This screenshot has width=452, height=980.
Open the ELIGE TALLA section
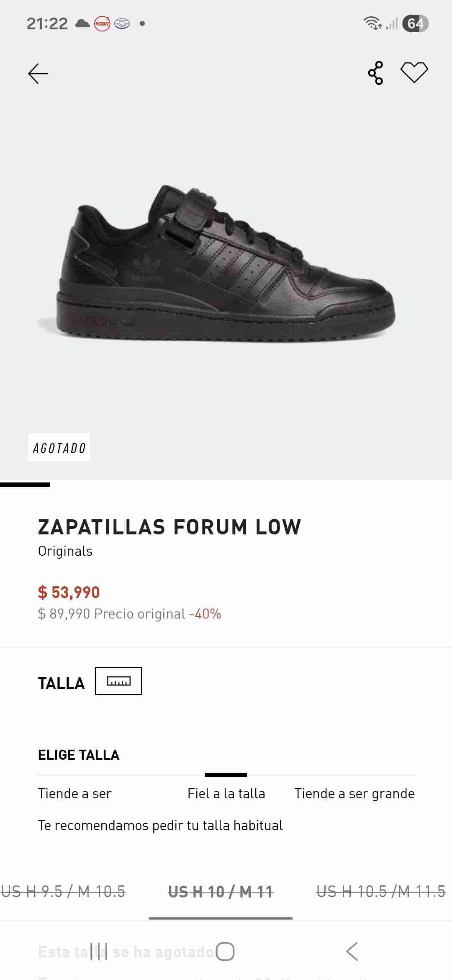point(79,755)
